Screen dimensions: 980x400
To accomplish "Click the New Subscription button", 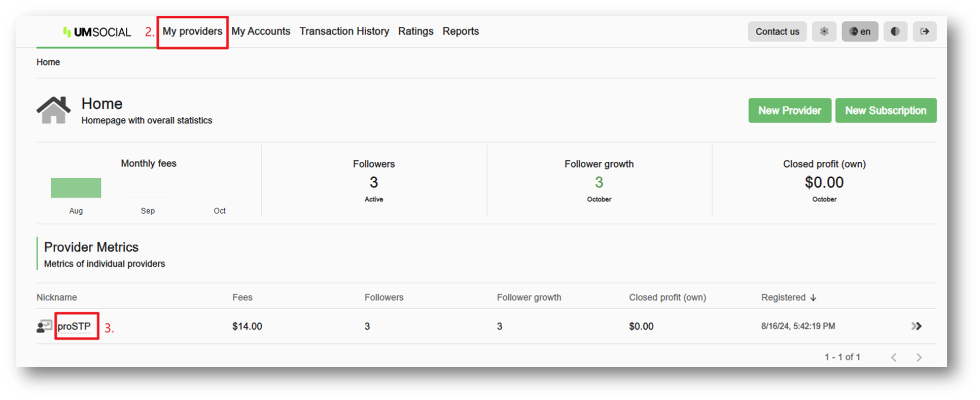I will coord(886,110).
